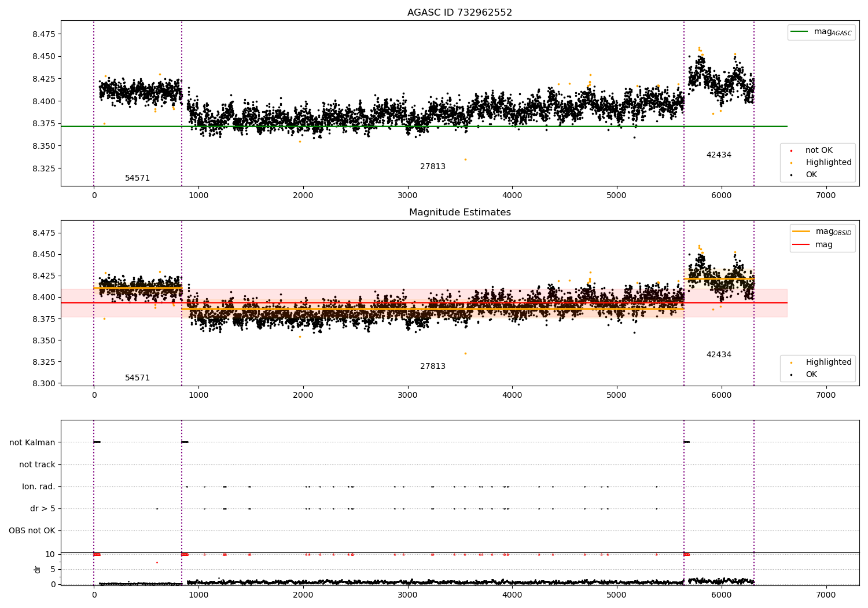Image resolution: width=868 pixels, height=608 pixels.
Task: Click obsid label 27813 in middle plot
Action: point(433,367)
